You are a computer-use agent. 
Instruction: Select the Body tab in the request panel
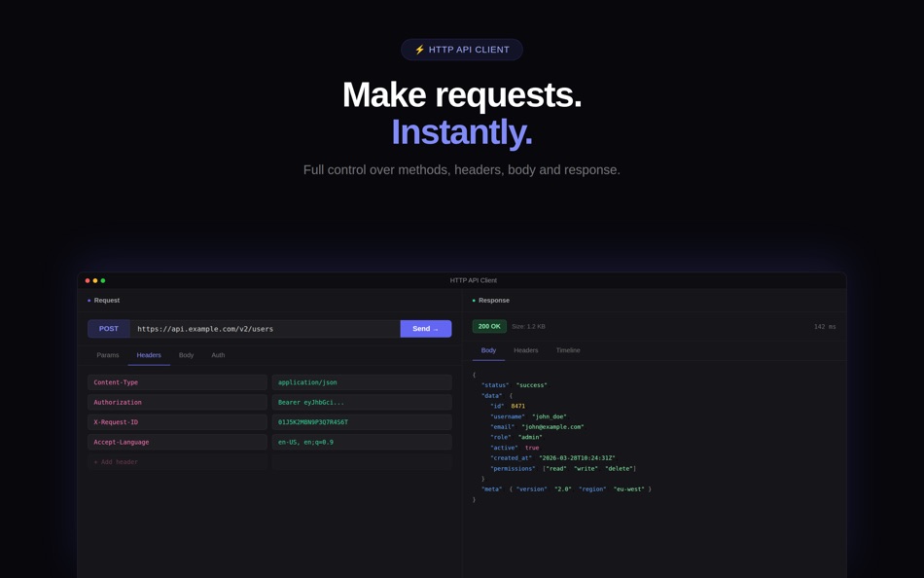tap(187, 355)
